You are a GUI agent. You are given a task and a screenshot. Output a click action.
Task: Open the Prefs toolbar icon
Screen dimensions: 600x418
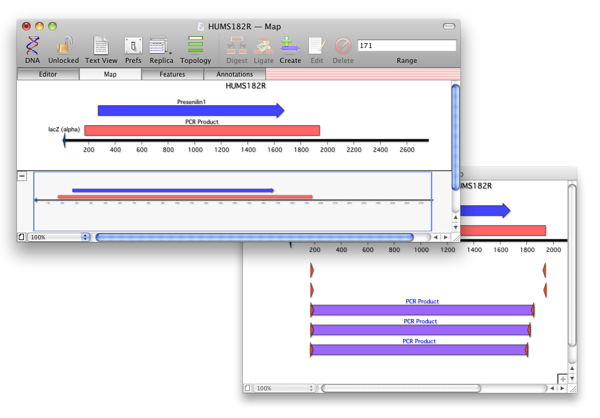point(133,46)
